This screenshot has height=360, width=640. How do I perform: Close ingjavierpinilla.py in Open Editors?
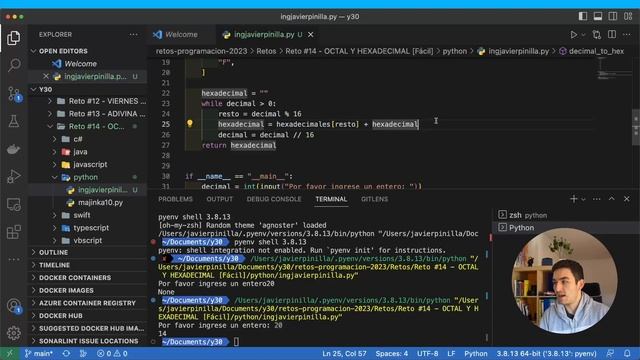coord(46,76)
